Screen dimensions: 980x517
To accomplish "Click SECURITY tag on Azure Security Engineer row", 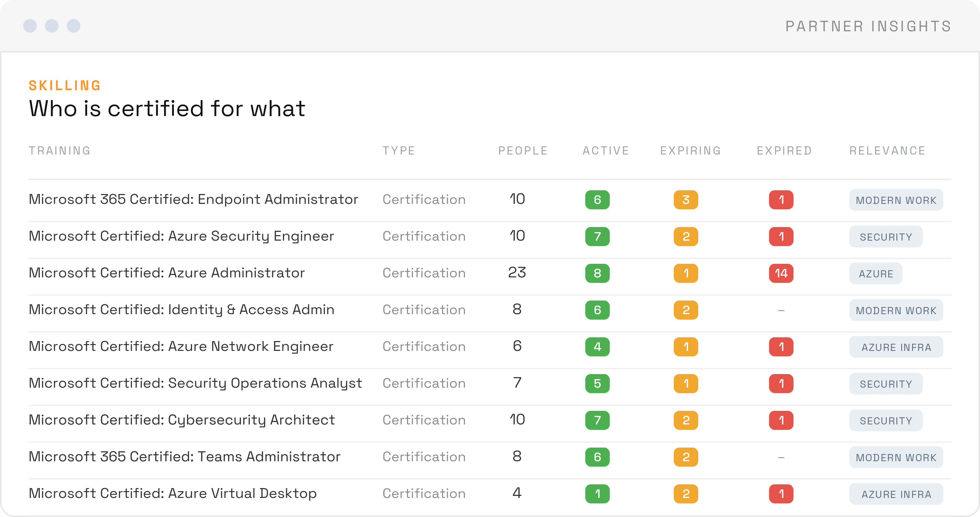I will click(x=886, y=237).
